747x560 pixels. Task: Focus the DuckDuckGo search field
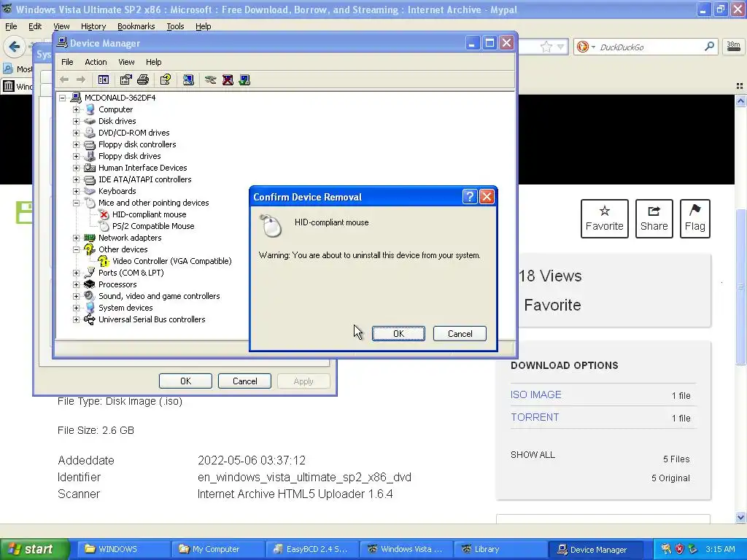click(x=650, y=47)
